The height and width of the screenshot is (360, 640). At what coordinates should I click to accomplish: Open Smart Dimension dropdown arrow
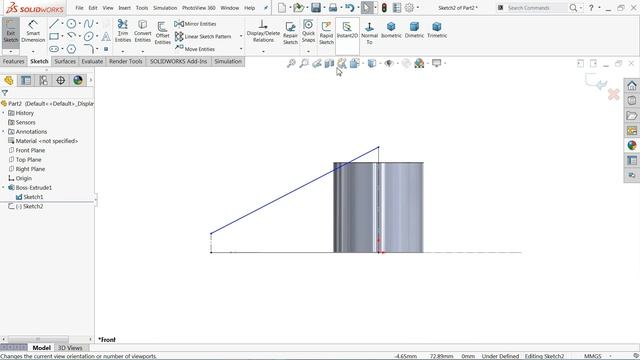[x=33, y=52]
